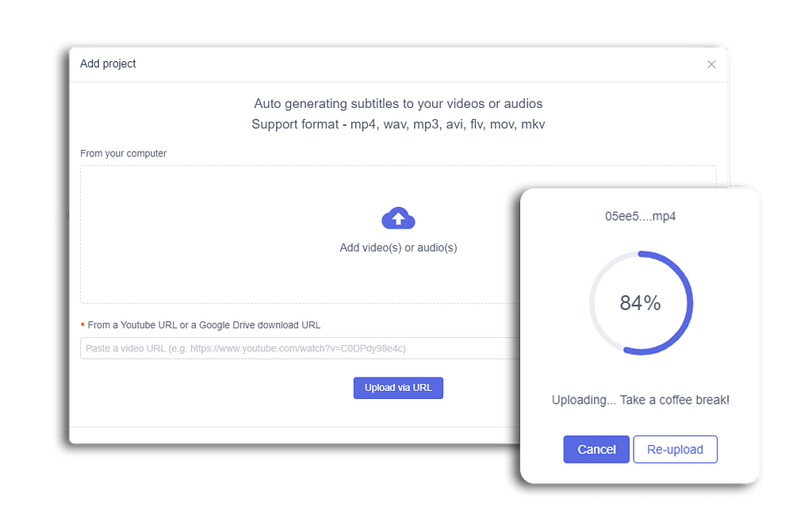Click the 84% progress percentage
Image resolution: width=812 pixels, height=529 pixels.
pyautogui.click(x=640, y=303)
